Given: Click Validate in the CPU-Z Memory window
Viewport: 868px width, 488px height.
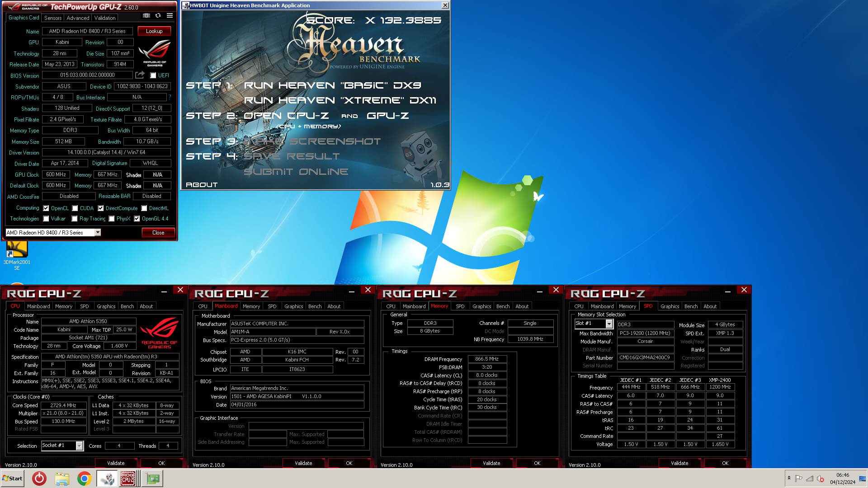Looking at the screenshot, I should coord(491,463).
